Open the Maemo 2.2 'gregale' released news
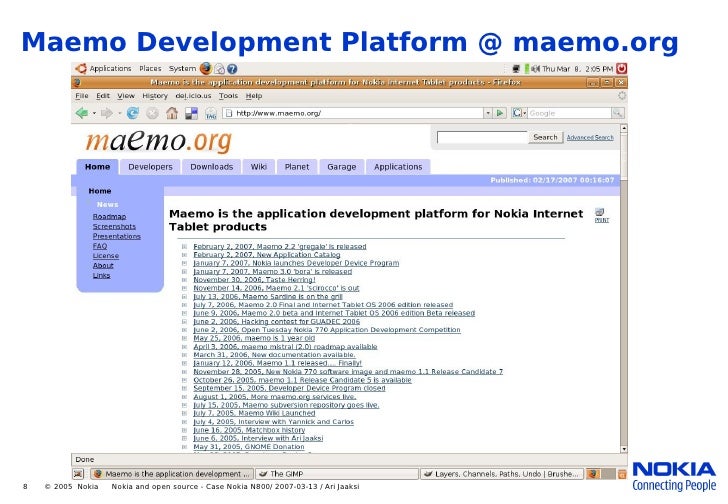This screenshot has width=728, height=504. click(280, 246)
